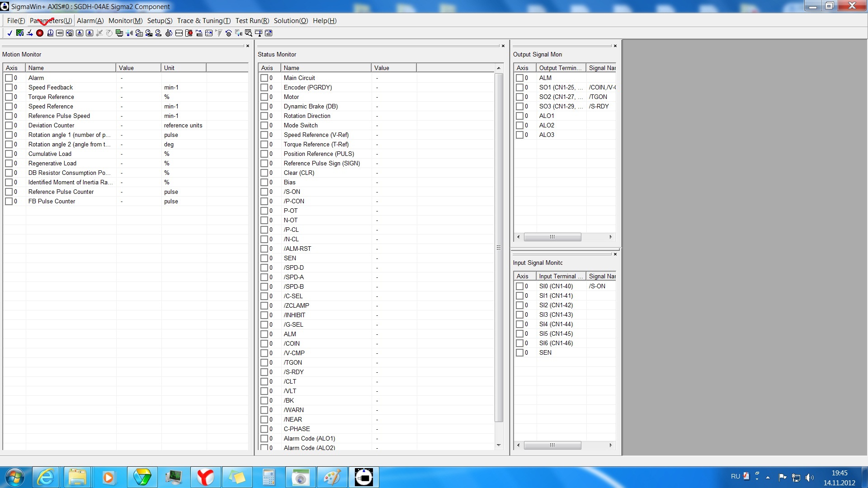Click the green grid checkmark toolbar icon
868x488 pixels.
pos(20,33)
